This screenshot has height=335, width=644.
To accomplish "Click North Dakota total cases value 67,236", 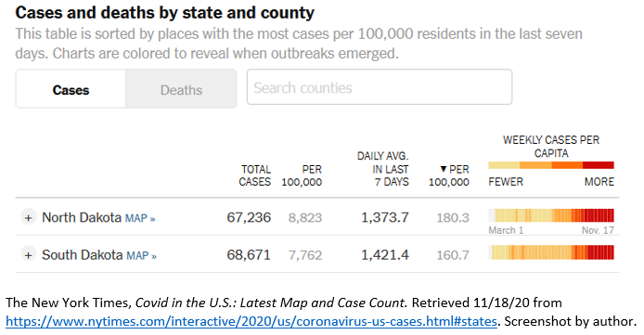I will pos(249,217).
